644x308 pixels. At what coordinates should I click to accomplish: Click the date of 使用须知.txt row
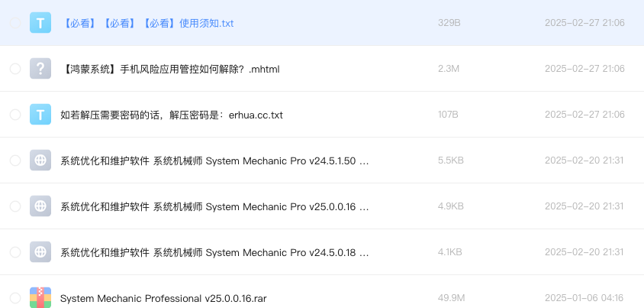(584, 23)
